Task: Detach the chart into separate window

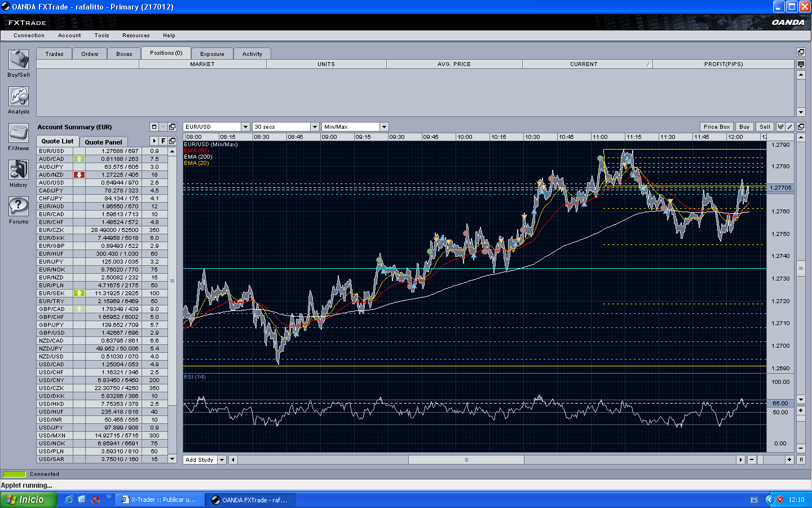Action: point(801,127)
